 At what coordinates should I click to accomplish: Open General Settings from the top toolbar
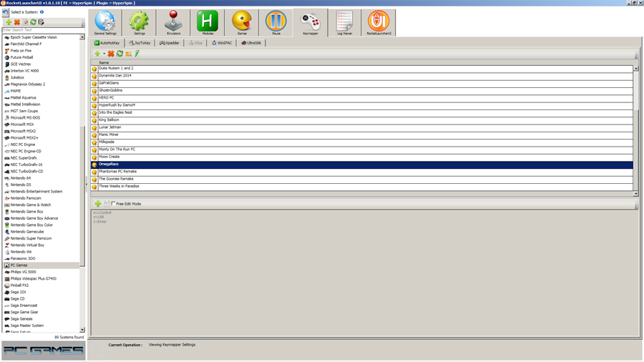[105, 23]
